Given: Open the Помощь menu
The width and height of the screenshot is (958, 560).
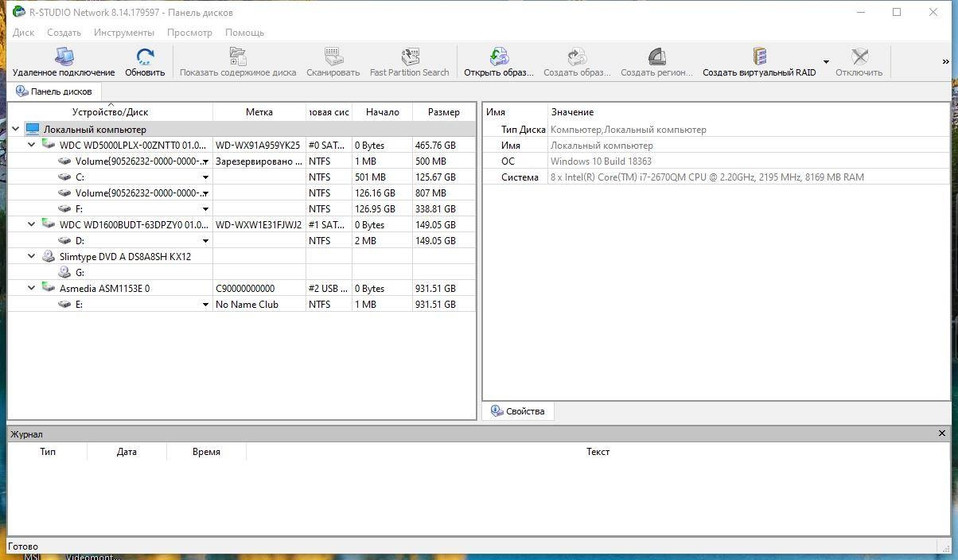Looking at the screenshot, I should tap(244, 33).
